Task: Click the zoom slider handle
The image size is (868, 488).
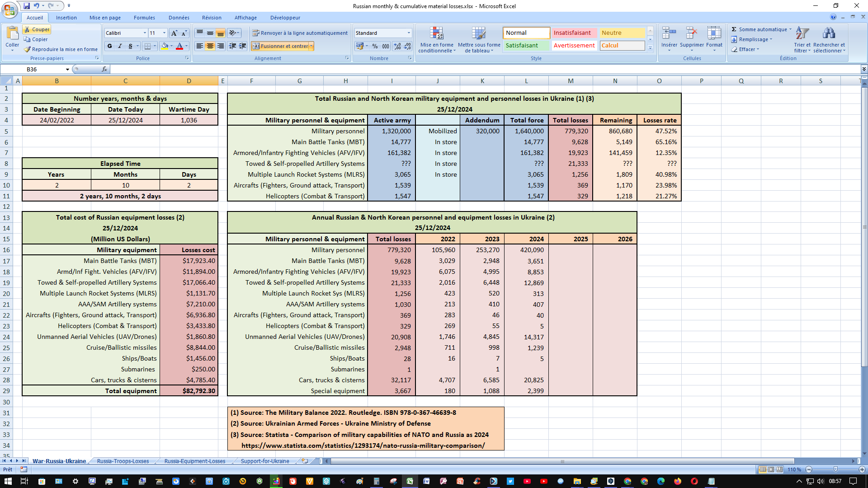Action: click(835, 469)
